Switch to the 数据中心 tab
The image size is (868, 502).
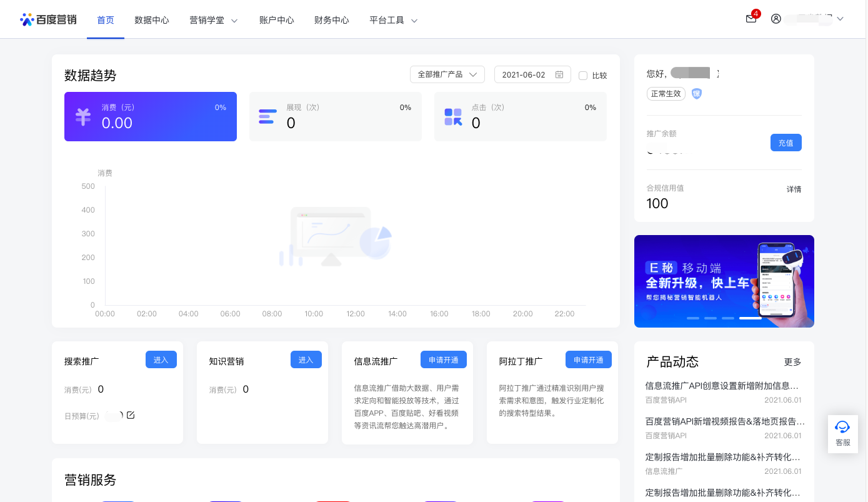click(x=151, y=19)
